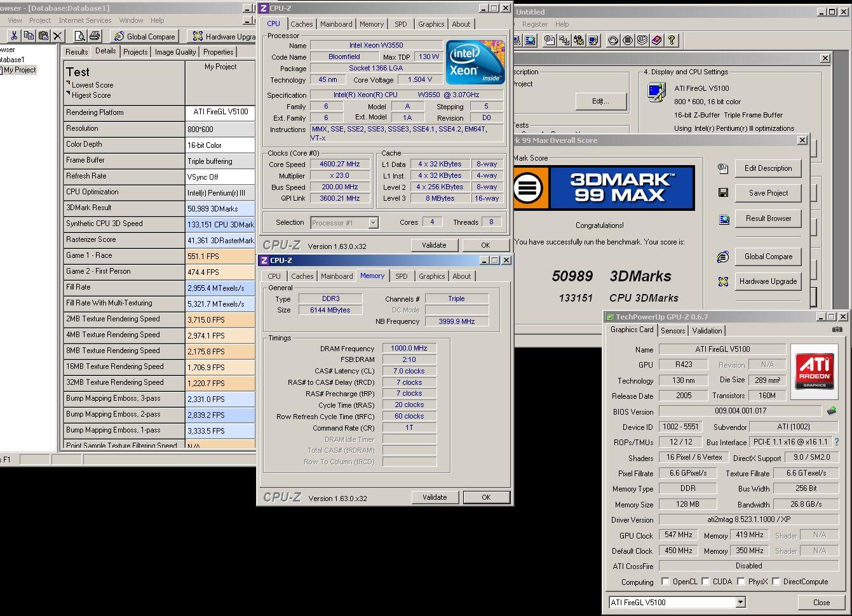Click the Fill Rate 2,955.4 MTexels/s cell
852x616 pixels.
pos(220,288)
